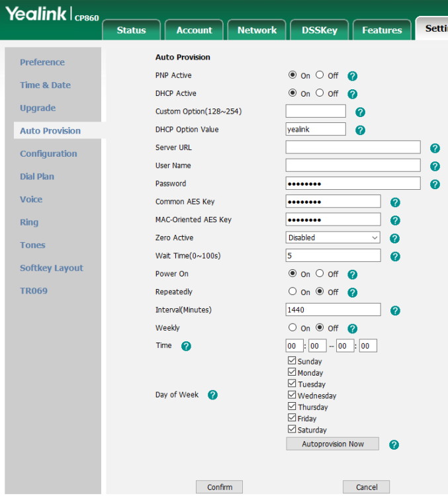Expand the Zero Active dropdown
The width and height of the screenshot is (448, 496).
point(333,237)
